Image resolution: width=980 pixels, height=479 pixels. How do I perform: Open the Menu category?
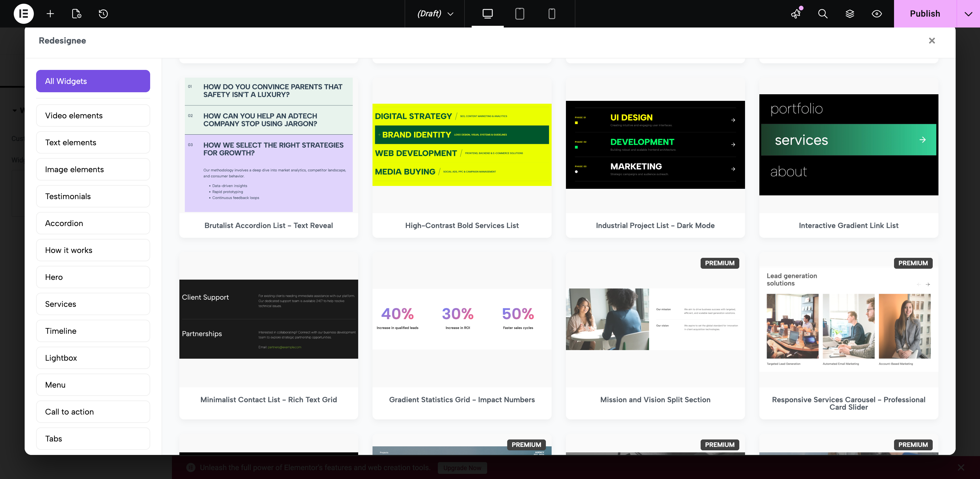[93, 385]
